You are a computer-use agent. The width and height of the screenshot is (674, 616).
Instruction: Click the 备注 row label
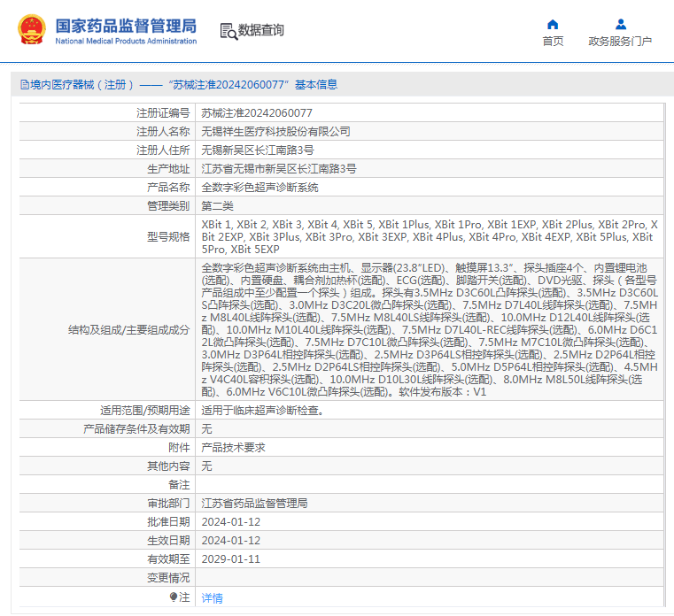tap(179, 484)
